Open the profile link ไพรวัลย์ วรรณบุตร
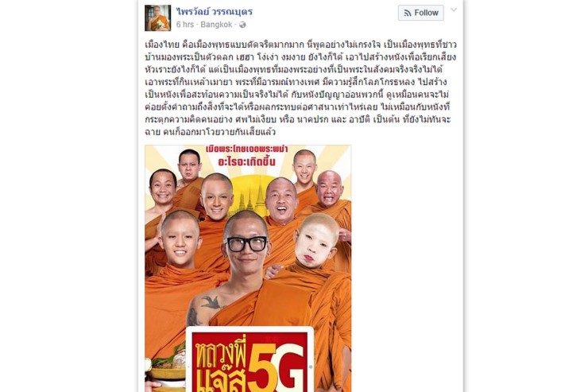Screen dimensions: 588x392 coord(215,12)
